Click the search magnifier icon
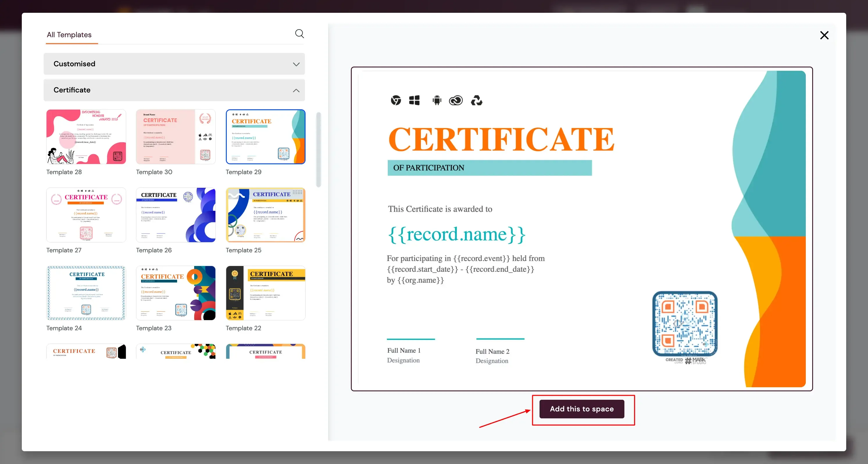 [299, 33]
